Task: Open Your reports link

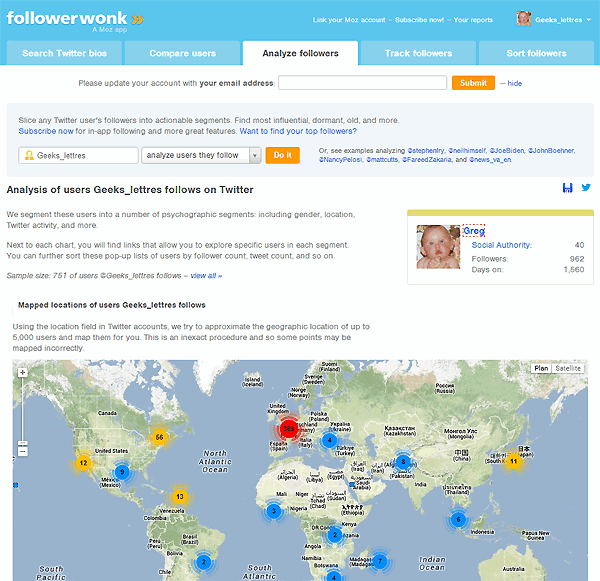Action: click(x=473, y=20)
